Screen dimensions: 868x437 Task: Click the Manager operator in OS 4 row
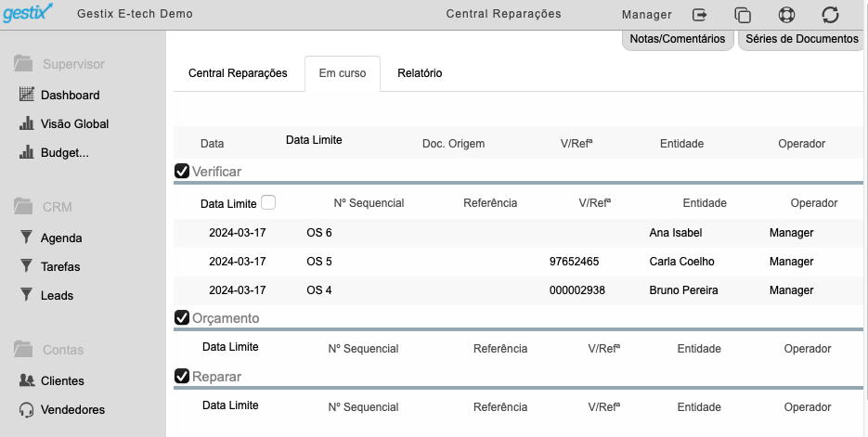[791, 290]
